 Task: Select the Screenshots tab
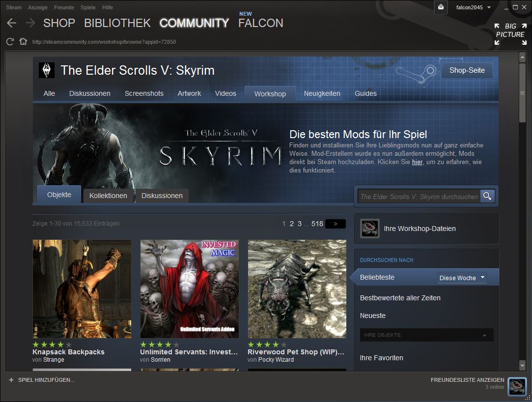tap(144, 93)
